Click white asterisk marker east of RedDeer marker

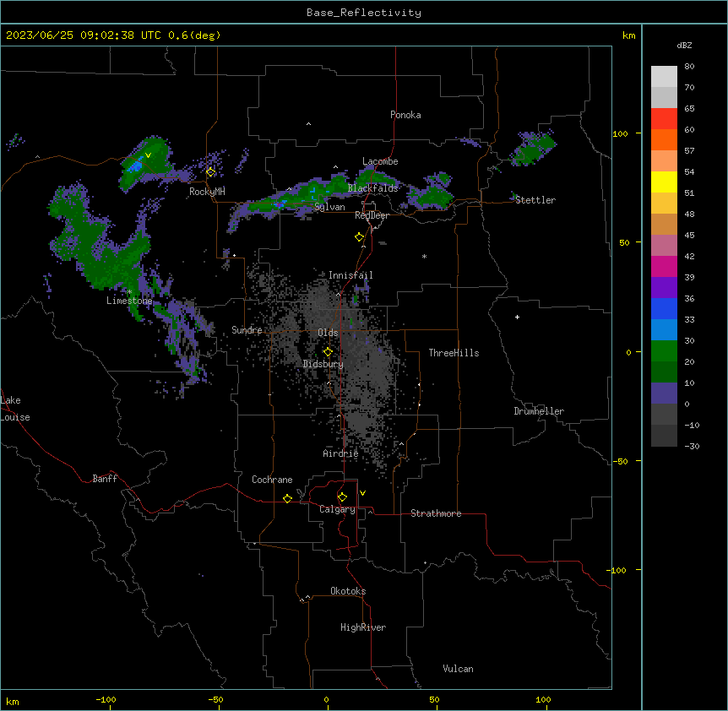(424, 256)
